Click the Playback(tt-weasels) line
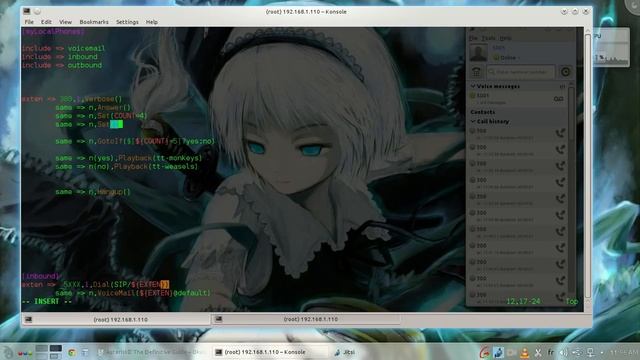Viewport: 640px width, 360px height. coord(127,167)
